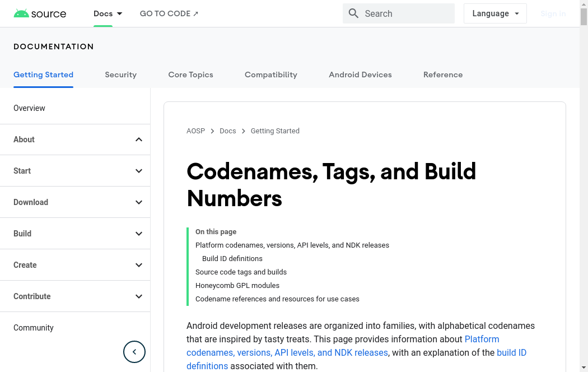The width and height of the screenshot is (588, 372).
Task: Type in the Search field
Action: [x=406, y=13]
